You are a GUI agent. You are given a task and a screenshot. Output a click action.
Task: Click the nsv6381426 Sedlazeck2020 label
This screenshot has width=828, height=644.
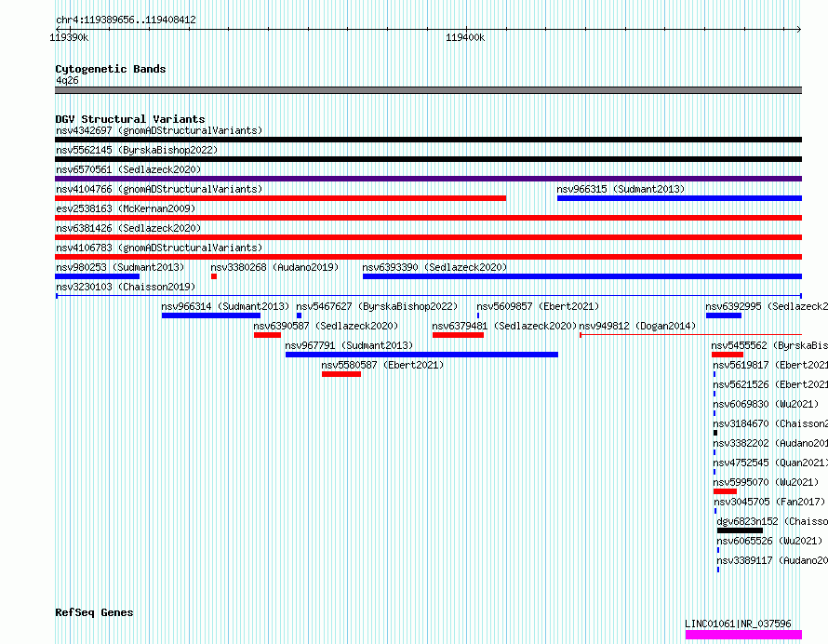coord(128,228)
